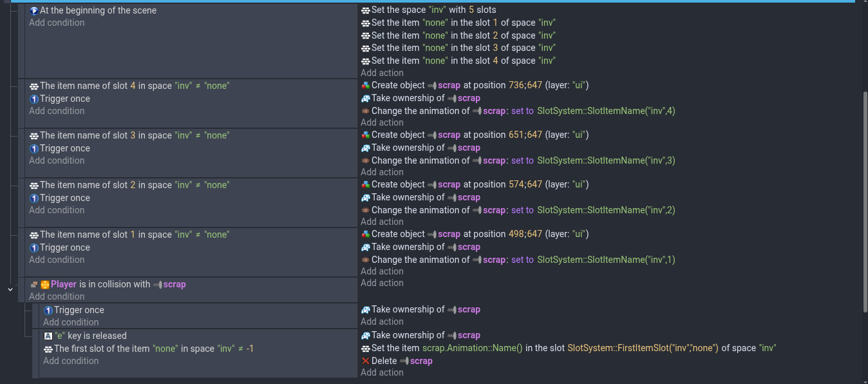
Task: Click the Player object icon in the collision condition
Action: (45, 284)
